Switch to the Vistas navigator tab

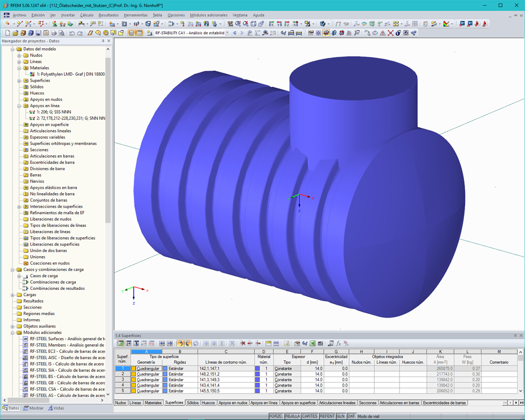point(56,408)
